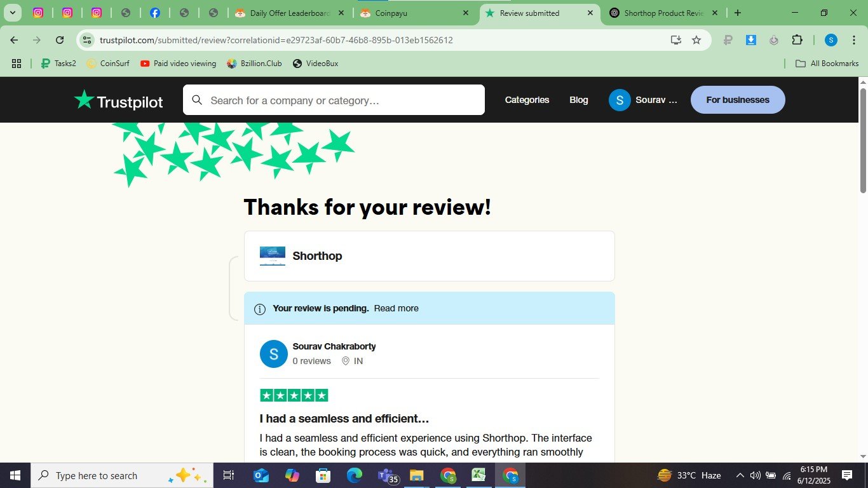
Task: Open Paid video viewing bookmark
Action: point(179,64)
